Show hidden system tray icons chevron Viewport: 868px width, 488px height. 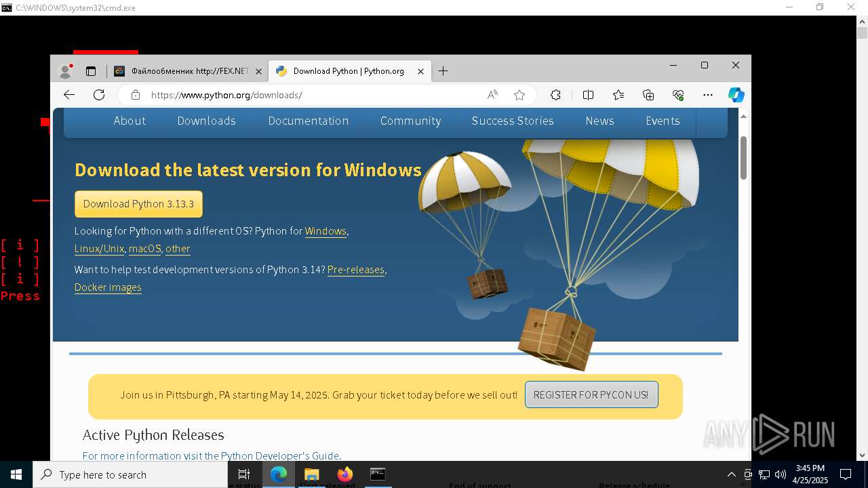(x=731, y=474)
